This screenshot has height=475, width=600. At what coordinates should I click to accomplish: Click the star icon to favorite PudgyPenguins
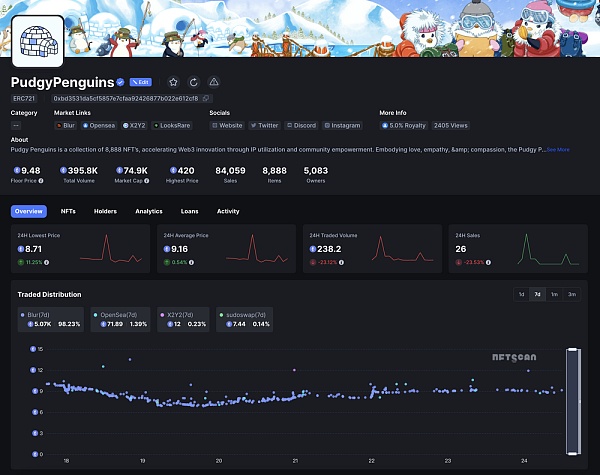[173, 82]
